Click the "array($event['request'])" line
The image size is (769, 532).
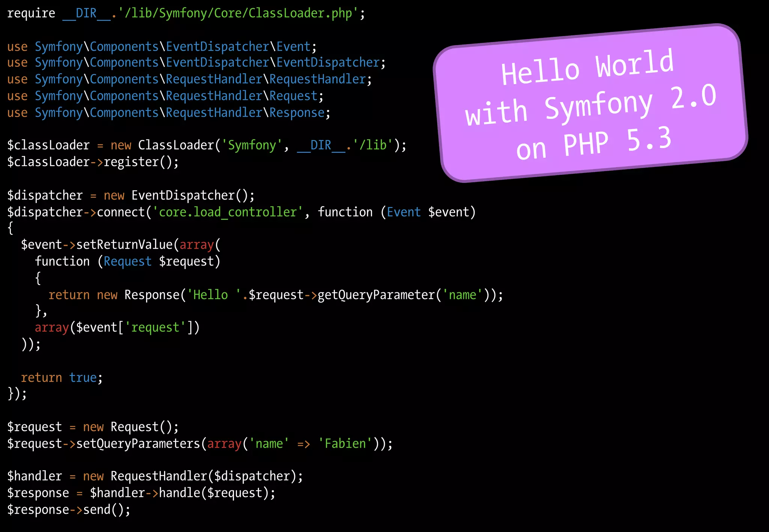[x=117, y=328]
